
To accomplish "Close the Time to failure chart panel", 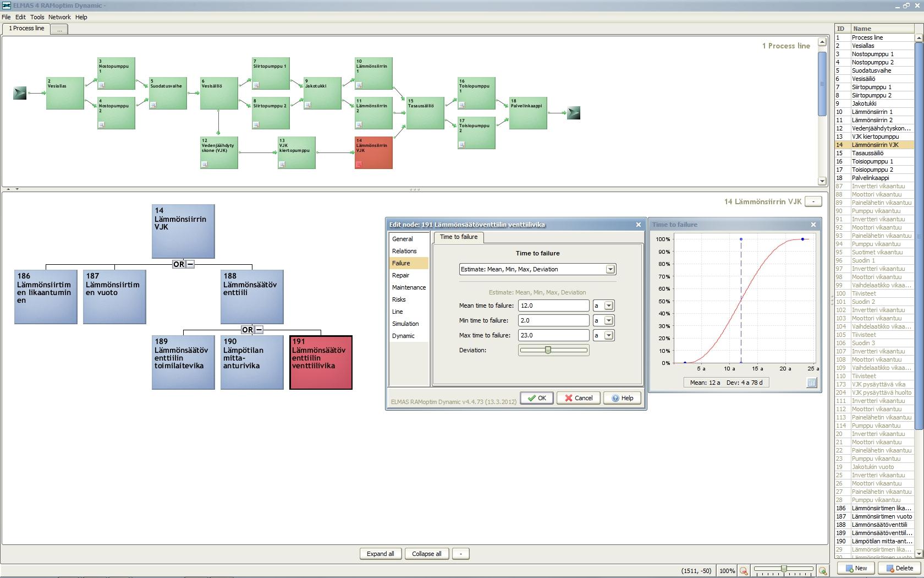I will (813, 225).
